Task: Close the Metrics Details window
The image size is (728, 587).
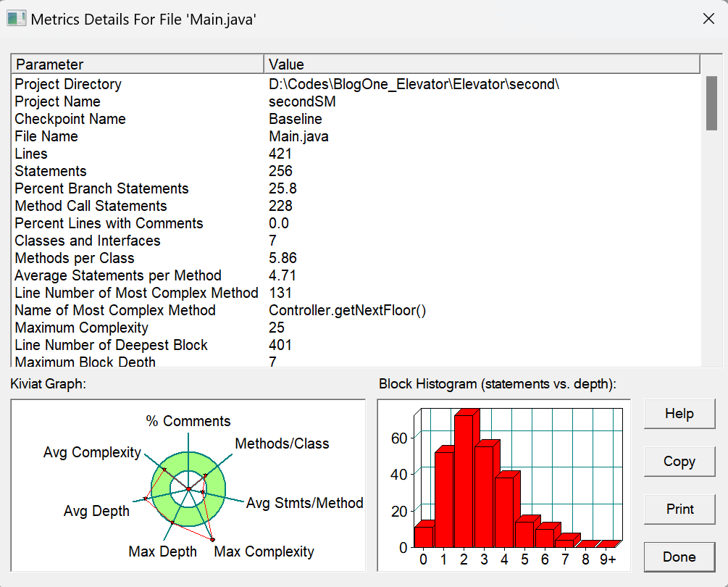Action: point(708,19)
